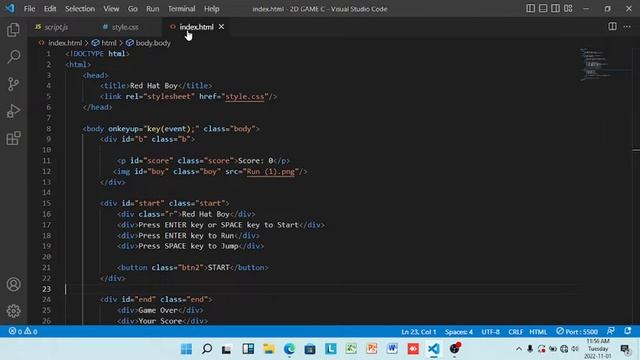Split the editor to the right
This screenshot has height=360, width=640.
point(612,27)
